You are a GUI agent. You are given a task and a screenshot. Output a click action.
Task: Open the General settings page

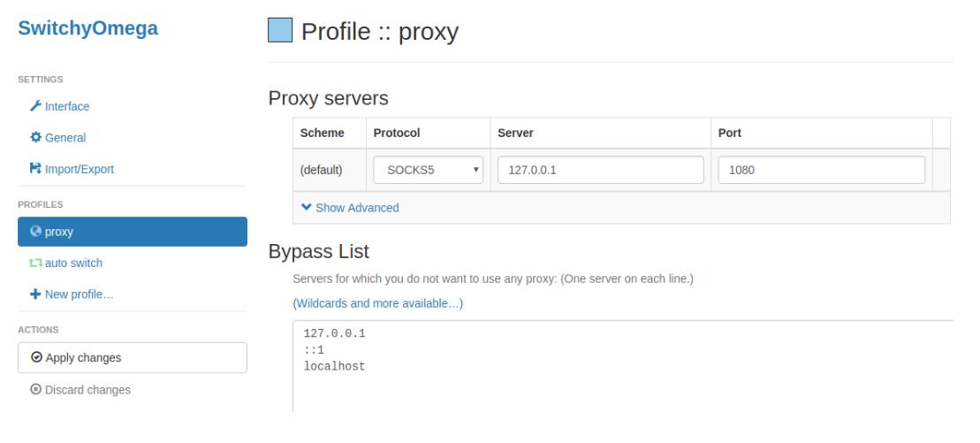pos(66,137)
